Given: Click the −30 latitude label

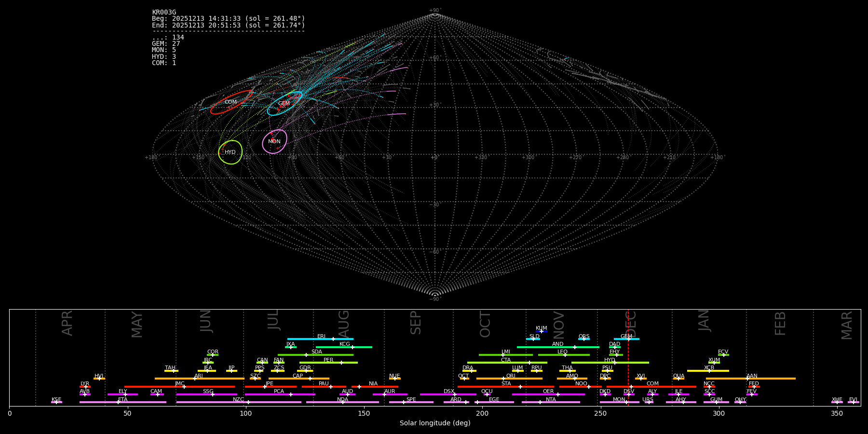Looking at the screenshot, I should coord(434,204).
